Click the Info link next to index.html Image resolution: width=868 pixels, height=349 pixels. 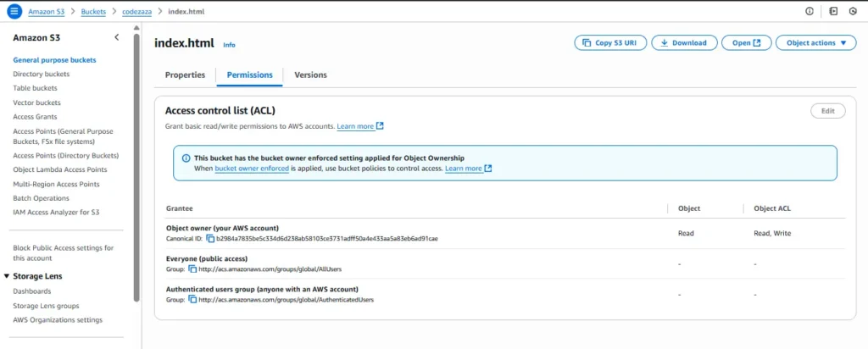pos(229,45)
